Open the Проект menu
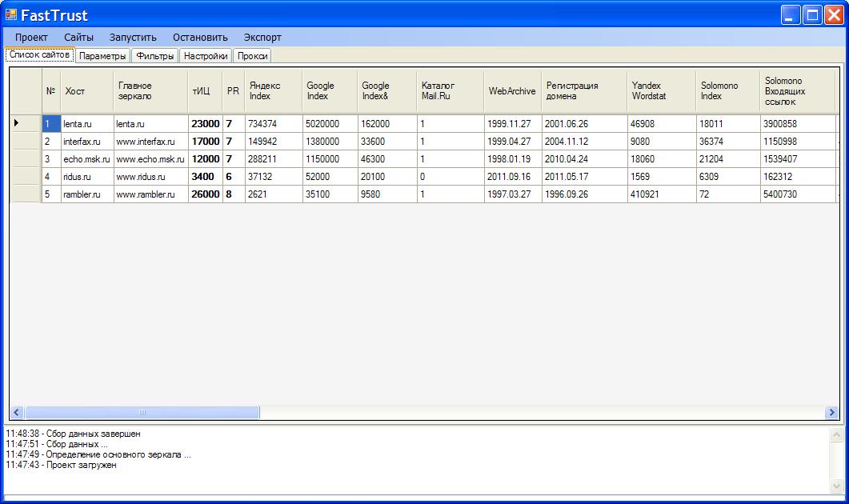 point(31,38)
